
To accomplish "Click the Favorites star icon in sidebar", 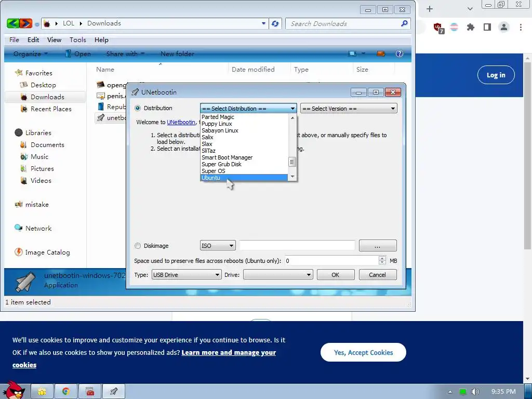I will pos(18,73).
